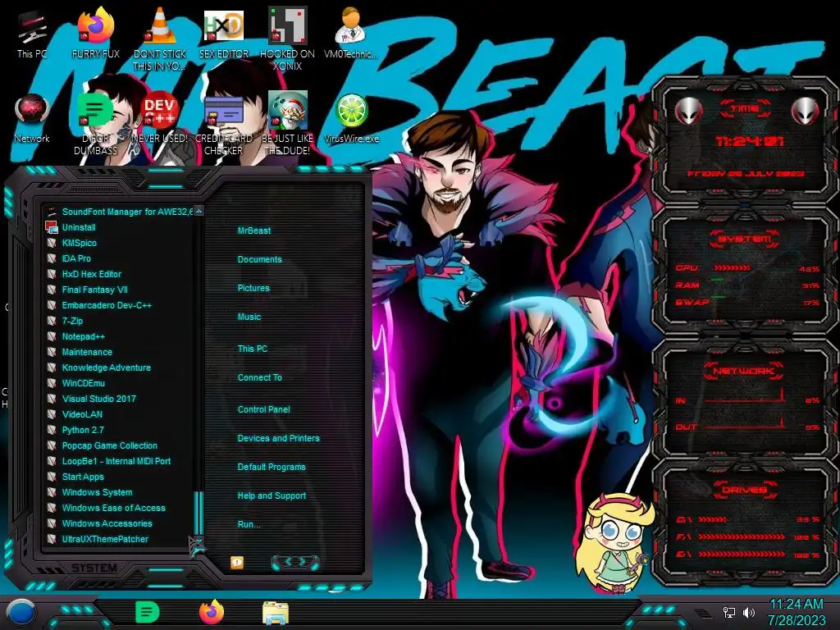840x630 pixels.
Task: Open Help and Support
Action: (x=272, y=495)
